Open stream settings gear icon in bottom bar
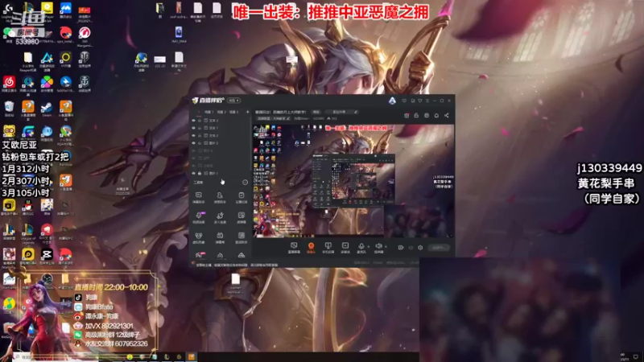The height and width of the screenshot is (362, 644). (x=420, y=248)
